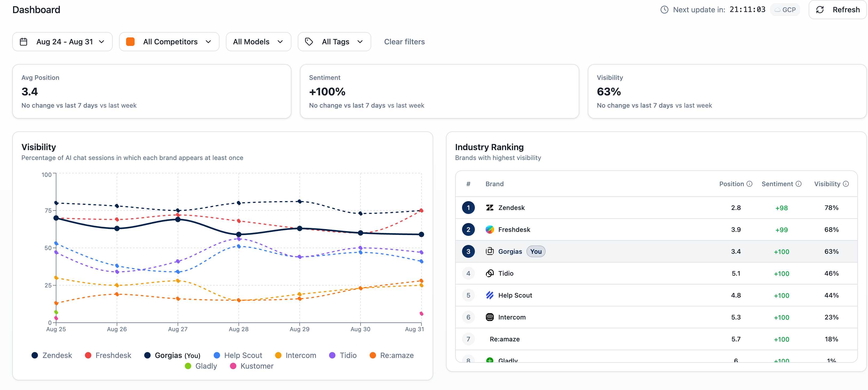Sort by the Brand column header
Screen dimensions: 868x390
click(494, 184)
